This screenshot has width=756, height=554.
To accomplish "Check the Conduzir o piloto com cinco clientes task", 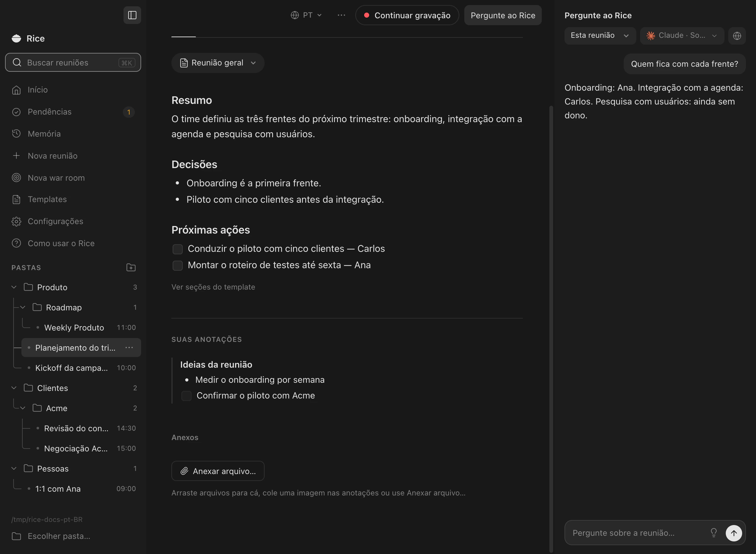I will [178, 249].
